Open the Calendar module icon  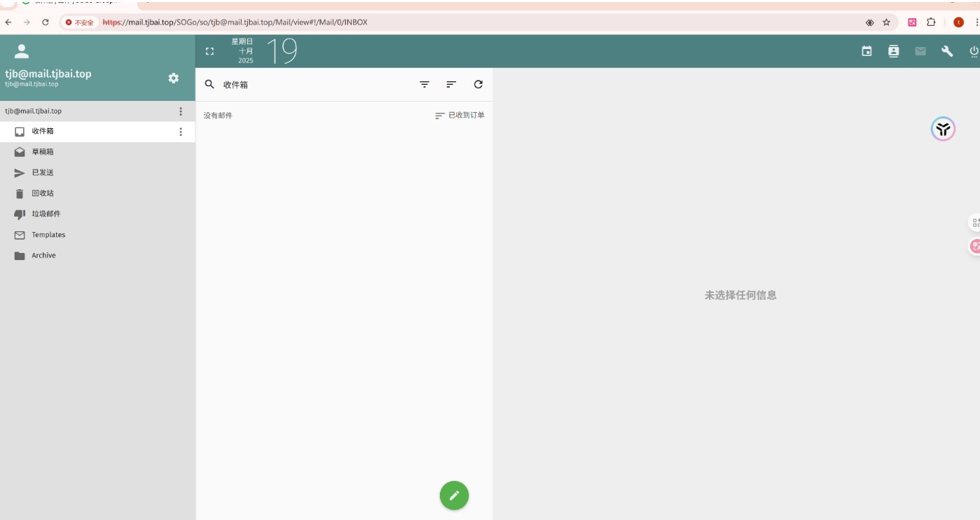867,51
